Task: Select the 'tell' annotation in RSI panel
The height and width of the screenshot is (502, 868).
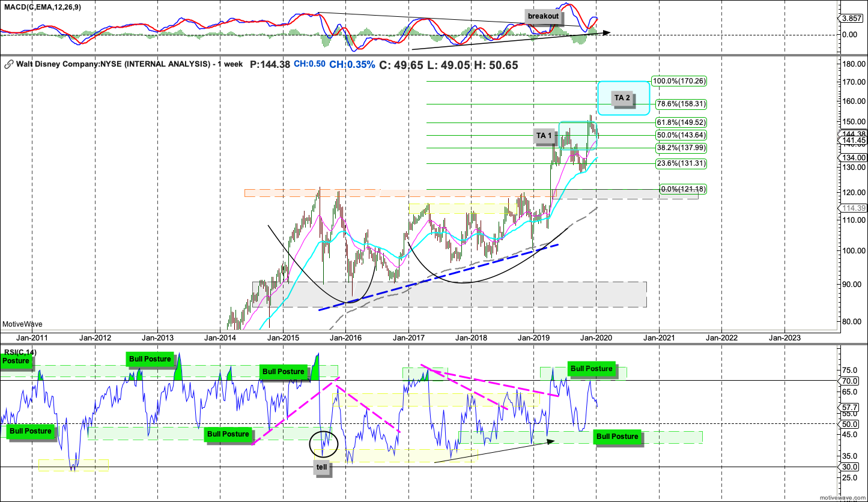Action: pyautogui.click(x=323, y=468)
